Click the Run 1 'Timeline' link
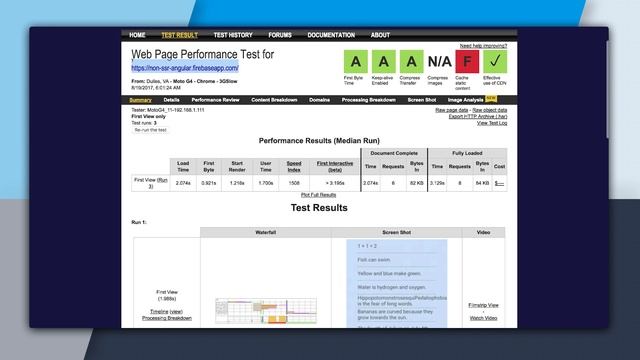The height and width of the screenshot is (360, 640). 159,312
